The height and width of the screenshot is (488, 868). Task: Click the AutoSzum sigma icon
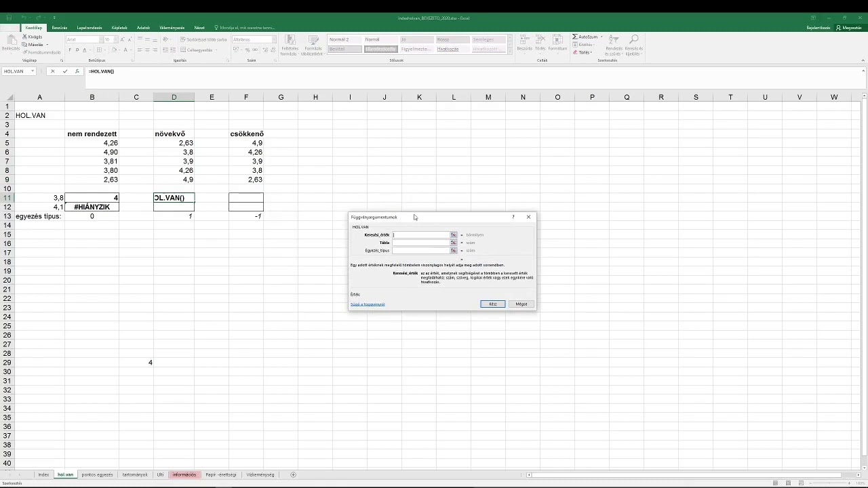[576, 37]
